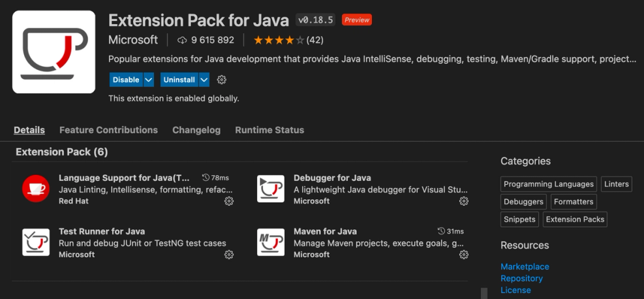Switch to the Changelog tab
Screen dimensions: 644x299
[x=196, y=130]
